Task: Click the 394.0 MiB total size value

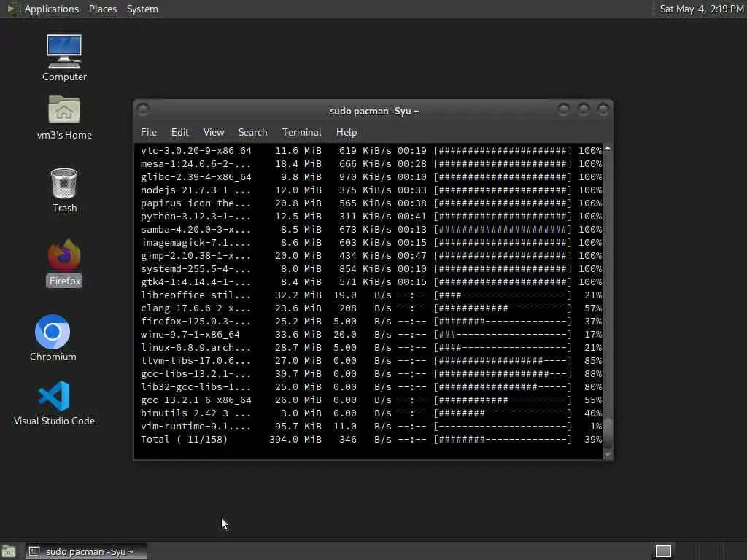Action: click(x=295, y=440)
